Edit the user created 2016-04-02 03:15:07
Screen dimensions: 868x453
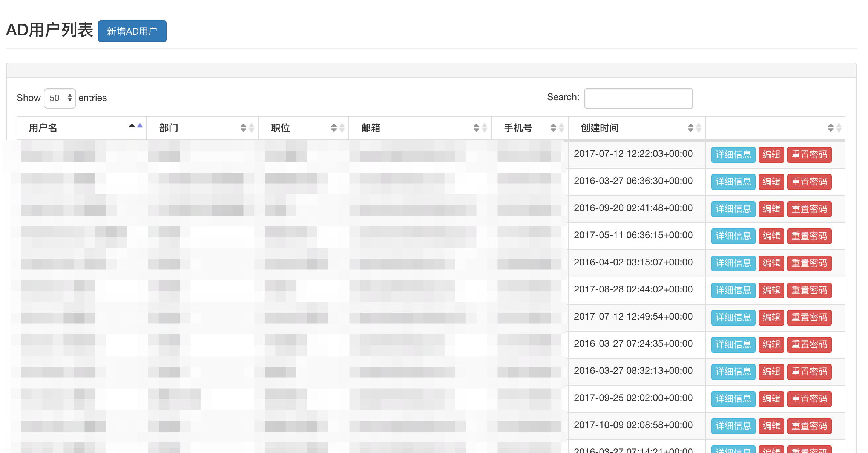click(771, 263)
